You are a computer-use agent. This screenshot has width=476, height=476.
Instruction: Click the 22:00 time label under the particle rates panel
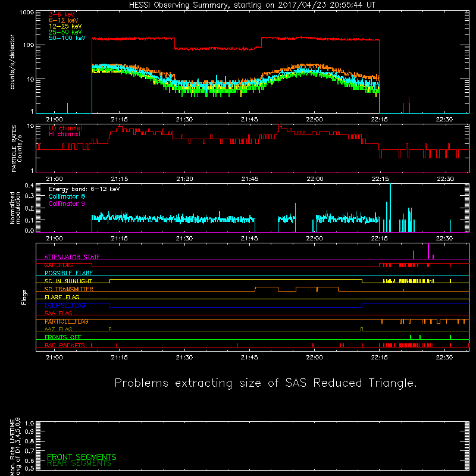(x=315, y=179)
